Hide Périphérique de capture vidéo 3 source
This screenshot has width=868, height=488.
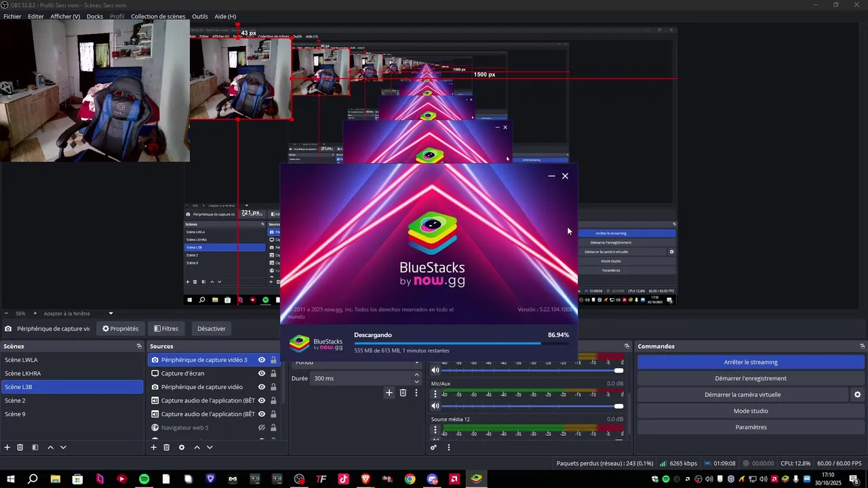(262, 360)
